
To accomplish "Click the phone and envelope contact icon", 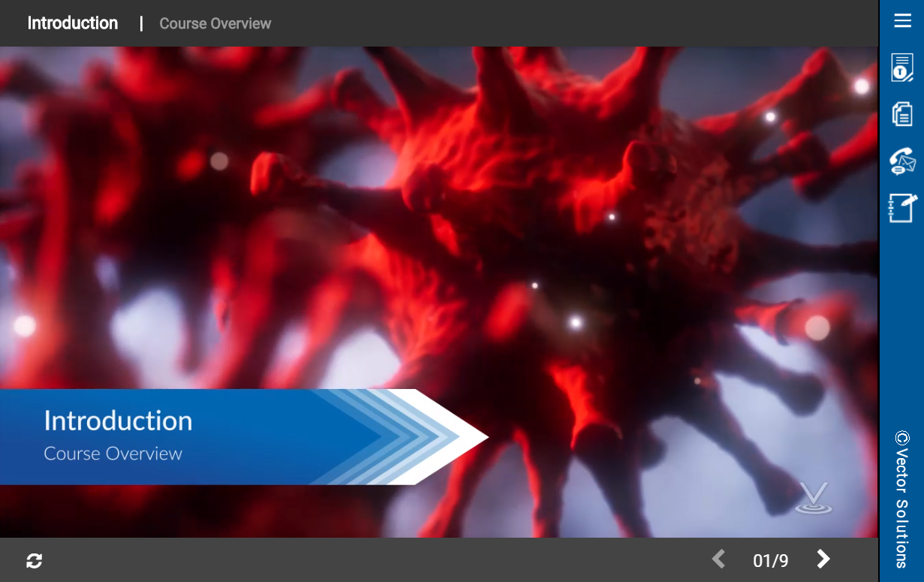I will (x=902, y=161).
